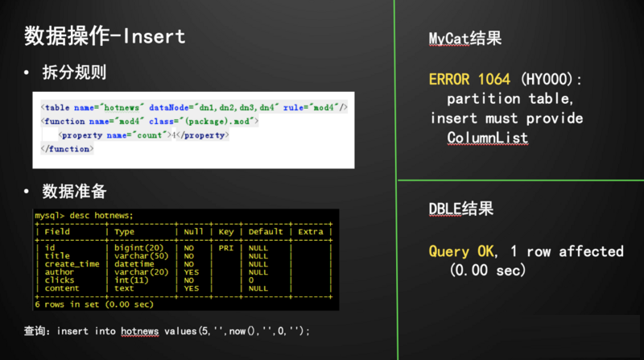
Task: Click the title field row
Action: tap(183, 256)
